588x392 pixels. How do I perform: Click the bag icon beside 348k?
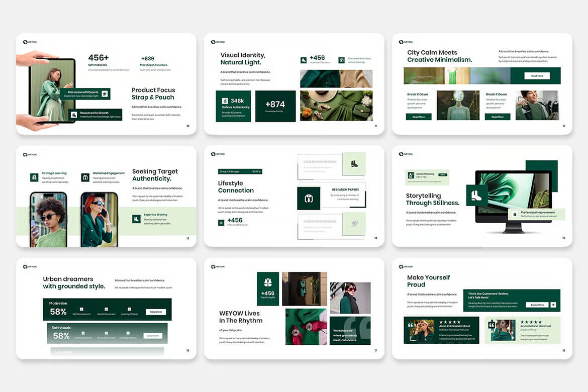[225, 101]
